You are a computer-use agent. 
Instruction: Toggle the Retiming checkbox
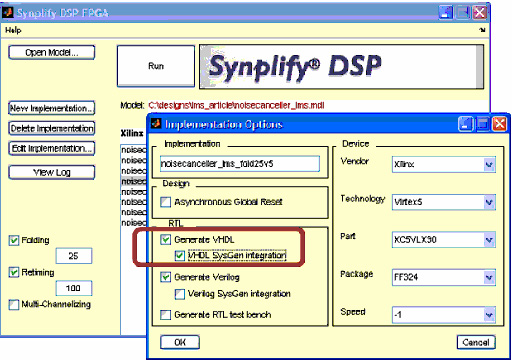pyautogui.click(x=14, y=272)
